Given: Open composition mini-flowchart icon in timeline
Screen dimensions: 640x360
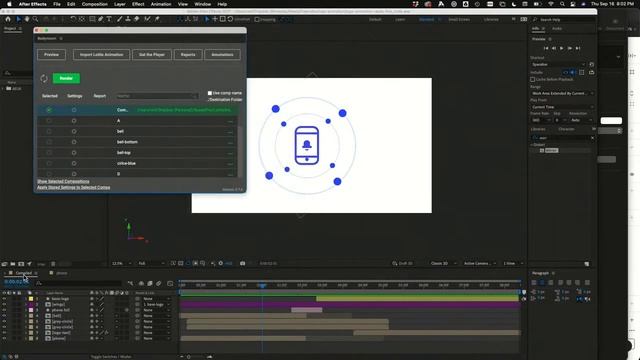Looking at the screenshot, I should click(x=130, y=283).
